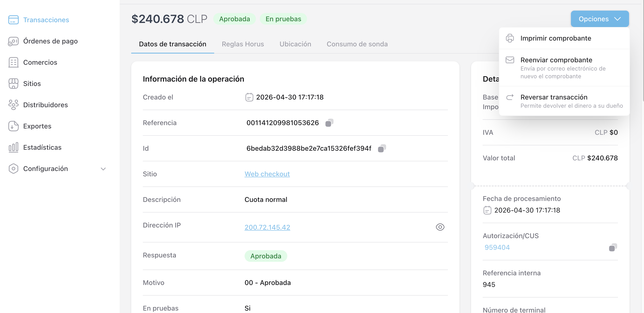The height and width of the screenshot is (313, 644).
Task: Choose Reenviar comprobante menu option
Action: [564, 68]
